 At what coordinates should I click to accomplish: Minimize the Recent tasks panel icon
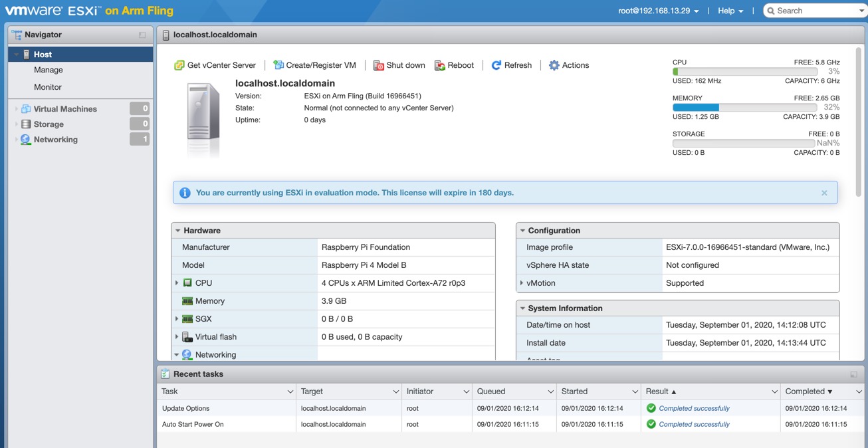coord(854,374)
